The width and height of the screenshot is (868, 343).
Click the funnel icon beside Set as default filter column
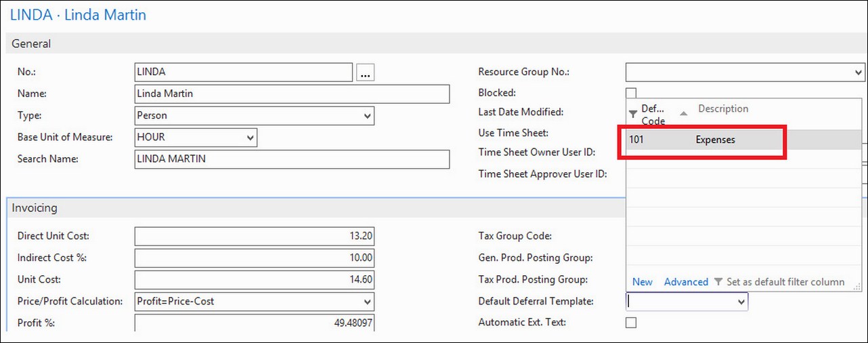(718, 282)
